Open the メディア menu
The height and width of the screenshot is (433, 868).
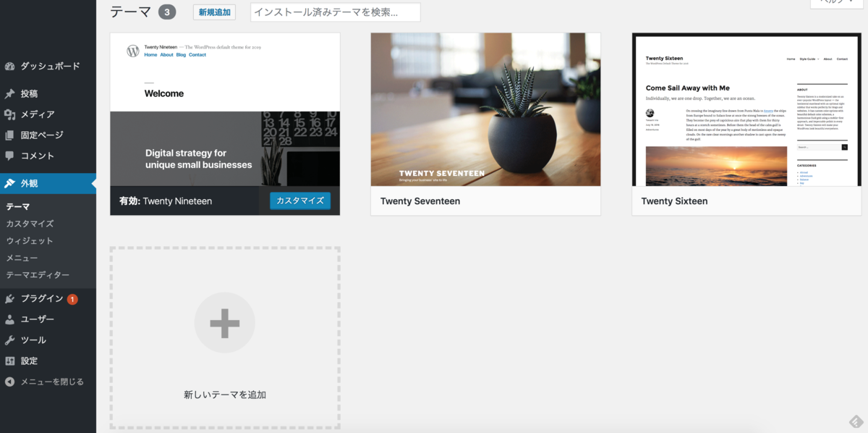point(48,114)
